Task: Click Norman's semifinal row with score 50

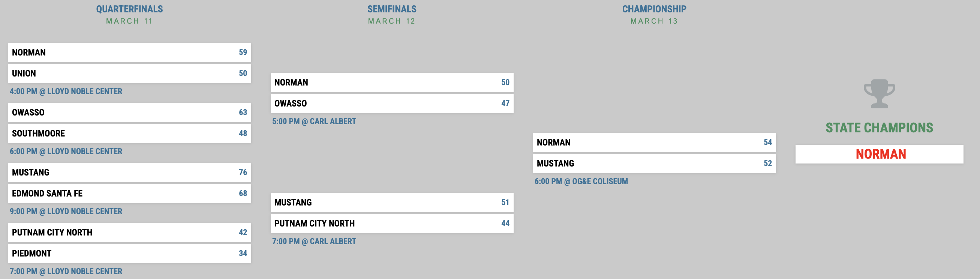Action: click(392, 82)
